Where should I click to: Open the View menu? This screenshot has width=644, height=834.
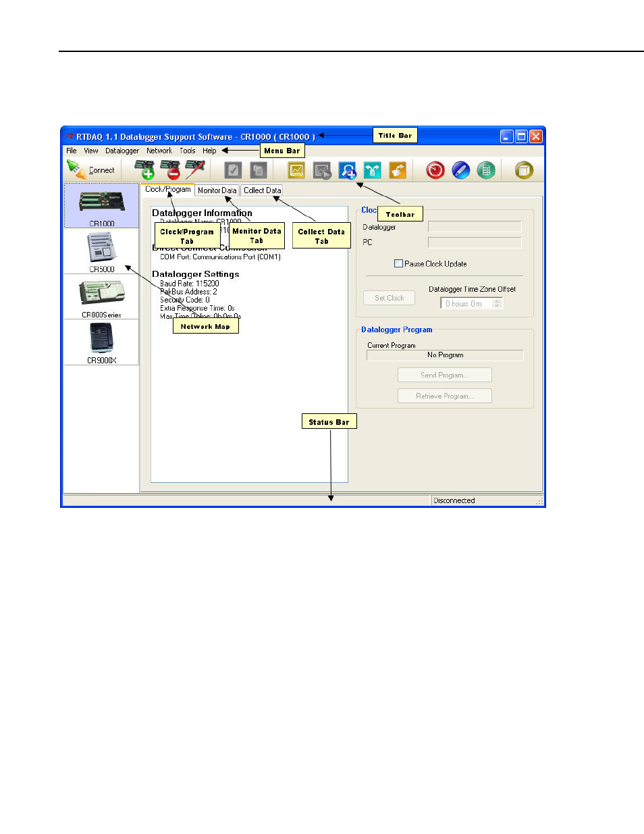point(91,151)
